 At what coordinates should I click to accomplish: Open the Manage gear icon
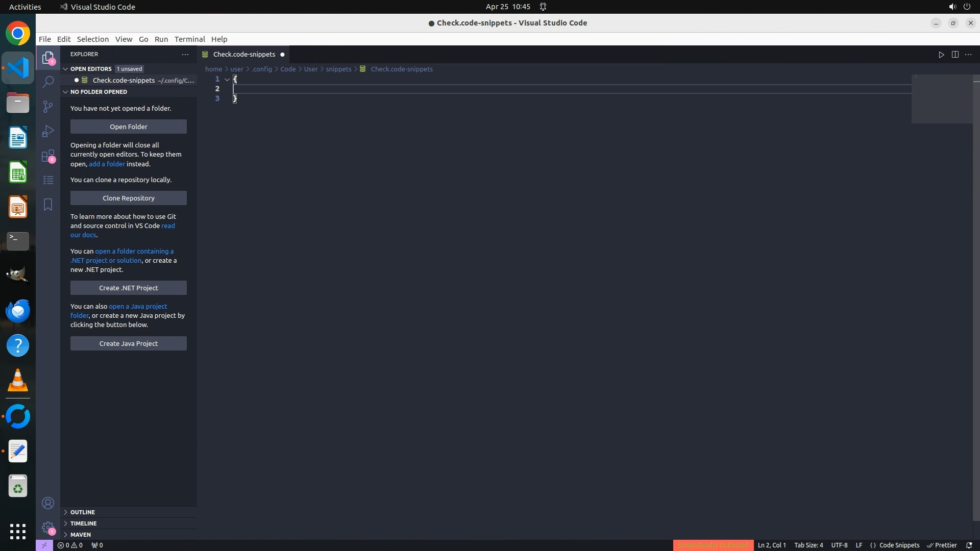pos(48,528)
